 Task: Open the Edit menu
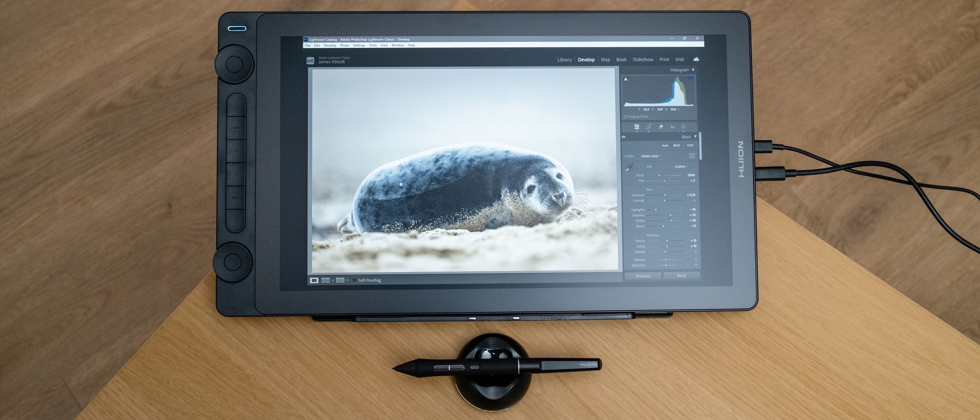[x=317, y=46]
